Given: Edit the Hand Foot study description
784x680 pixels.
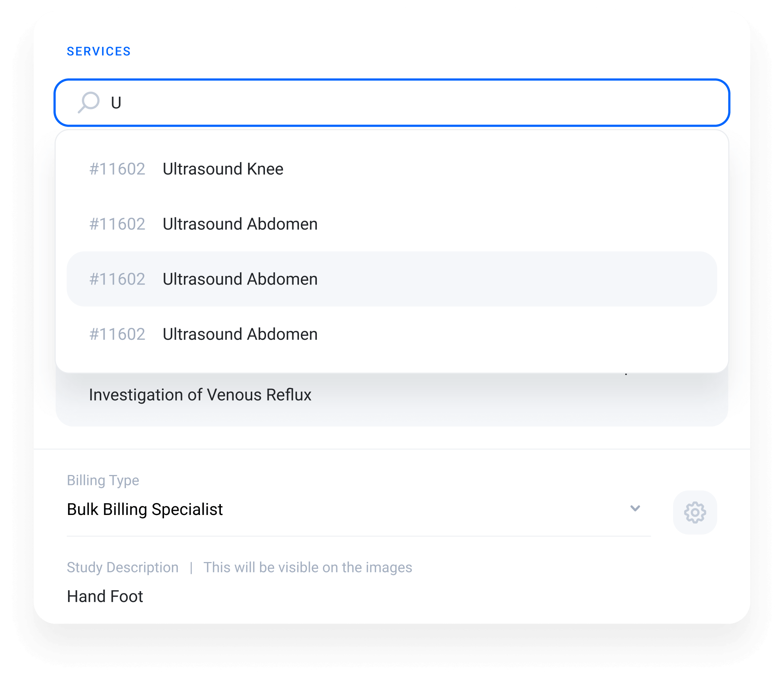Looking at the screenshot, I should (x=105, y=596).
